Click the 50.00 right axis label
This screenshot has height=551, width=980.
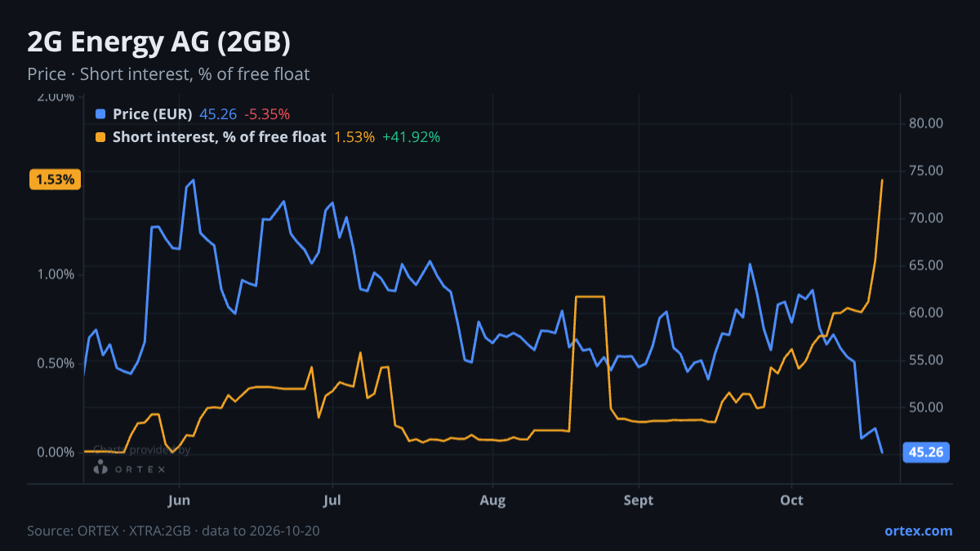pos(926,407)
